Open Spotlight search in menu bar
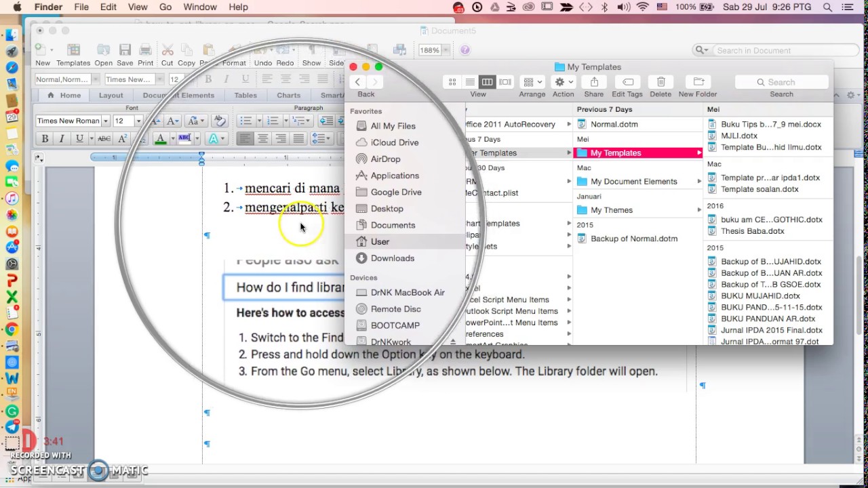This screenshot has height=488, width=868. (827, 7)
